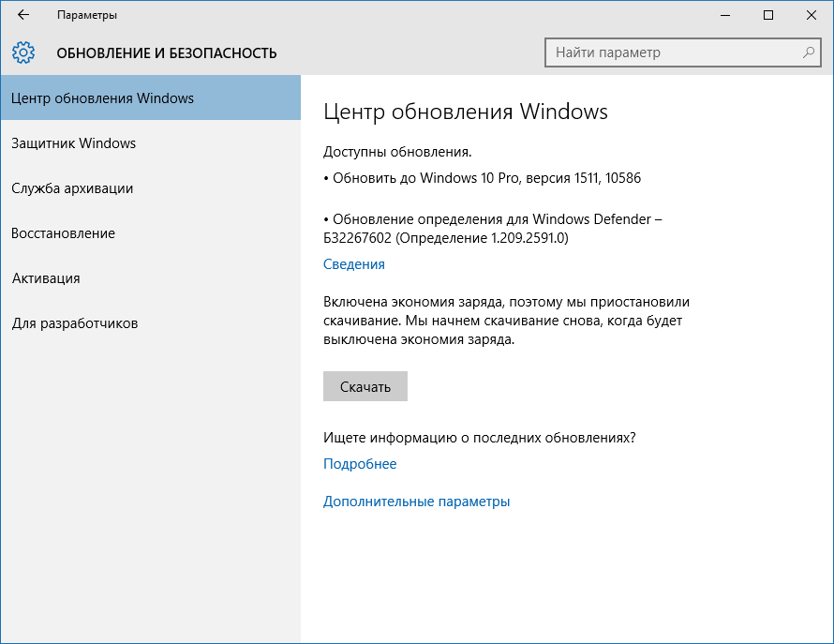The height and width of the screenshot is (644, 834).
Task: Close the Параметры window
Action: click(x=812, y=15)
